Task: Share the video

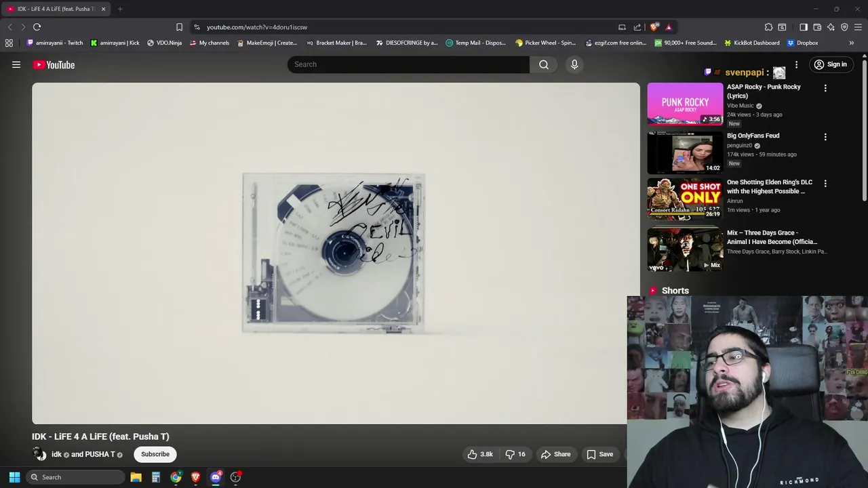Action: click(x=556, y=454)
